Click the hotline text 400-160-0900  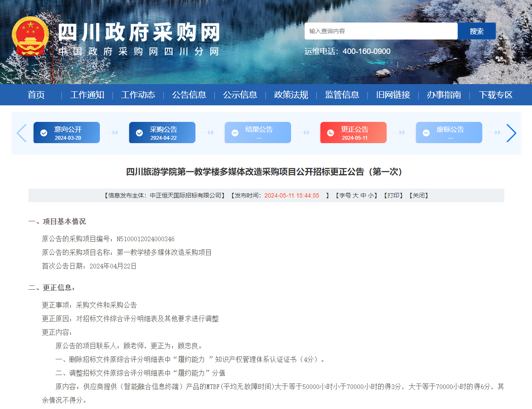click(x=366, y=51)
